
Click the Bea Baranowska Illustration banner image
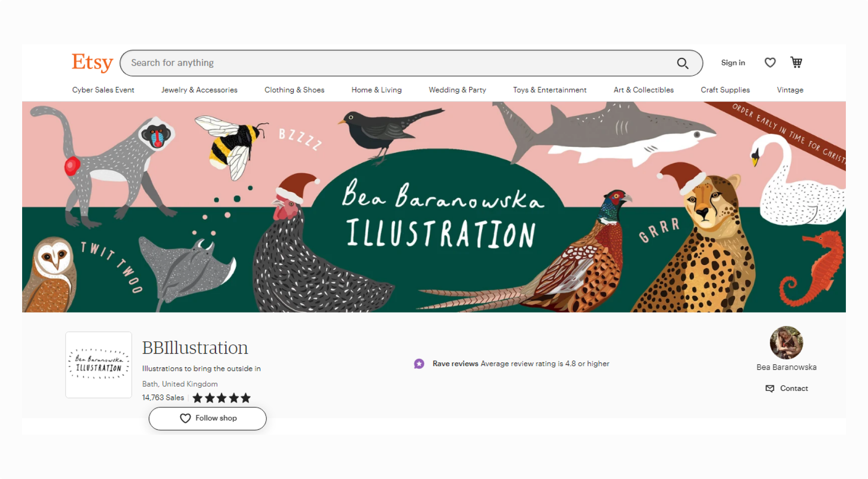(x=434, y=207)
